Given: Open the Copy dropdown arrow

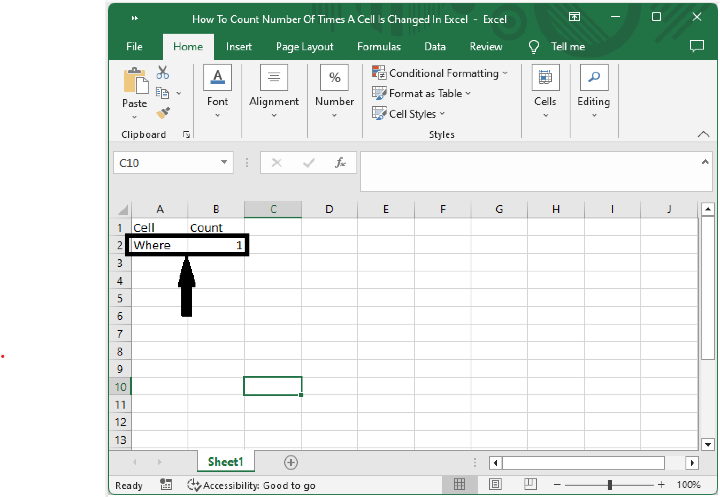Looking at the screenshot, I should tap(179, 93).
